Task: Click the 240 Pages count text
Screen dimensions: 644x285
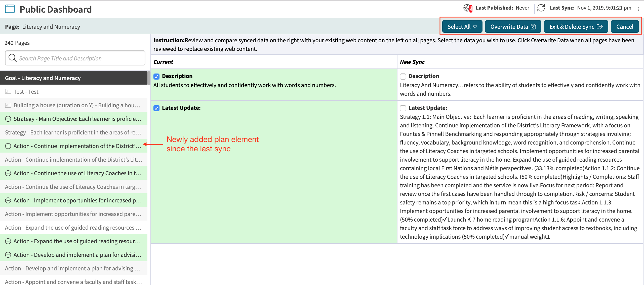Action: click(17, 43)
